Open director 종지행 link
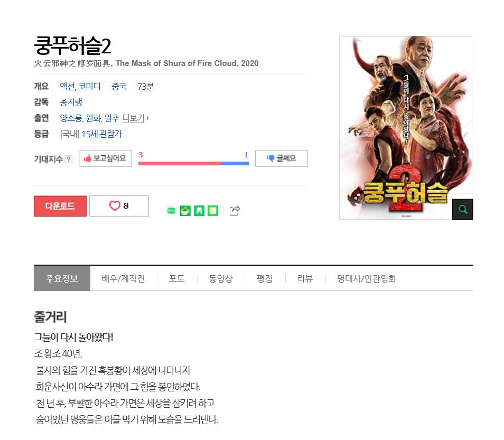The height and width of the screenshot is (440, 504). pyautogui.click(x=71, y=102)
